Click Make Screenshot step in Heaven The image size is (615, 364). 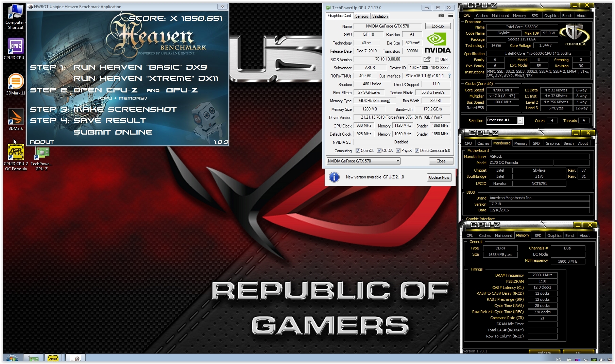coord(125,109)
